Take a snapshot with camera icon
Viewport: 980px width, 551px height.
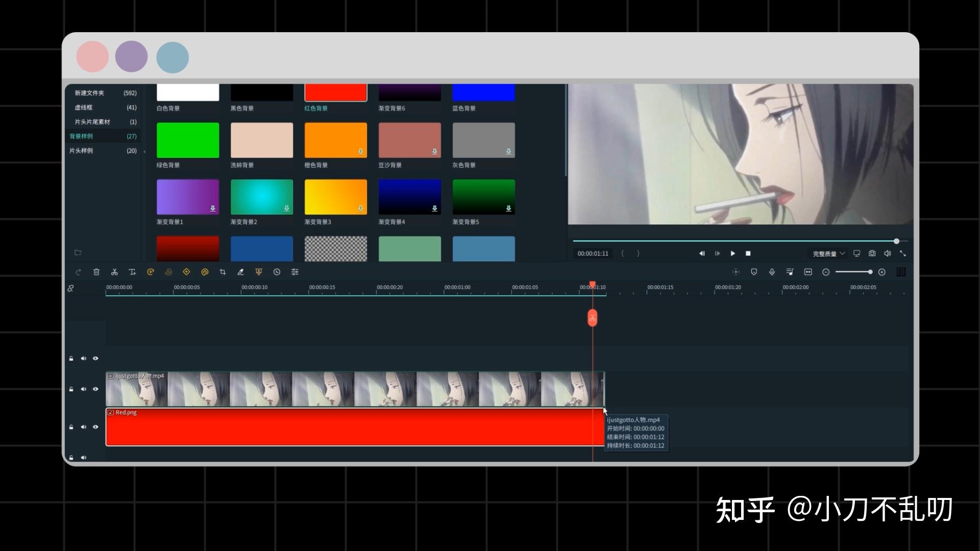coord(872,254)
